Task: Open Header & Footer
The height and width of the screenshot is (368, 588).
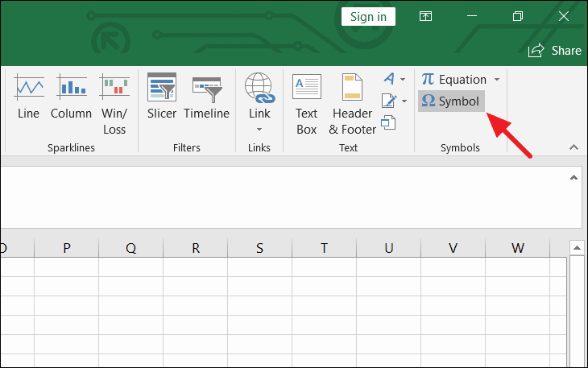Action: [353, 104]
